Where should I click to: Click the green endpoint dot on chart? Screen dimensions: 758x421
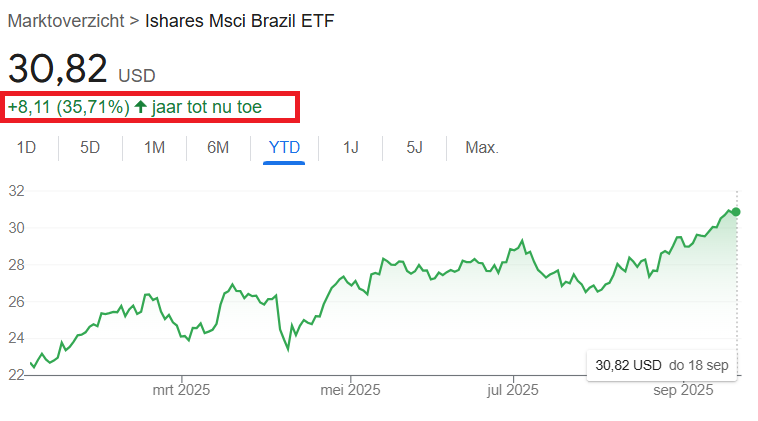tap(736, 211)
